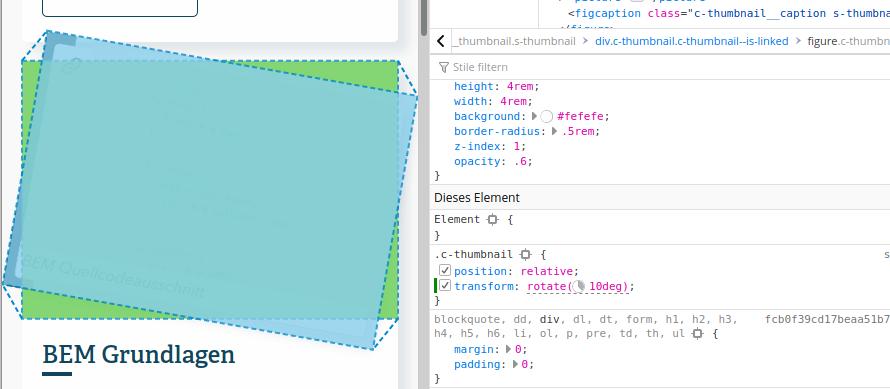Click the highlighter icon beside .c-thumbnail
The image size is (890, 389).
[x=526, y=254]
